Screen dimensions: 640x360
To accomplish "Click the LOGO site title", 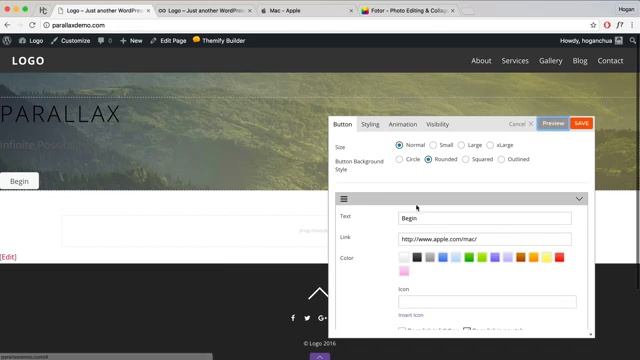I will click(28, 61).
